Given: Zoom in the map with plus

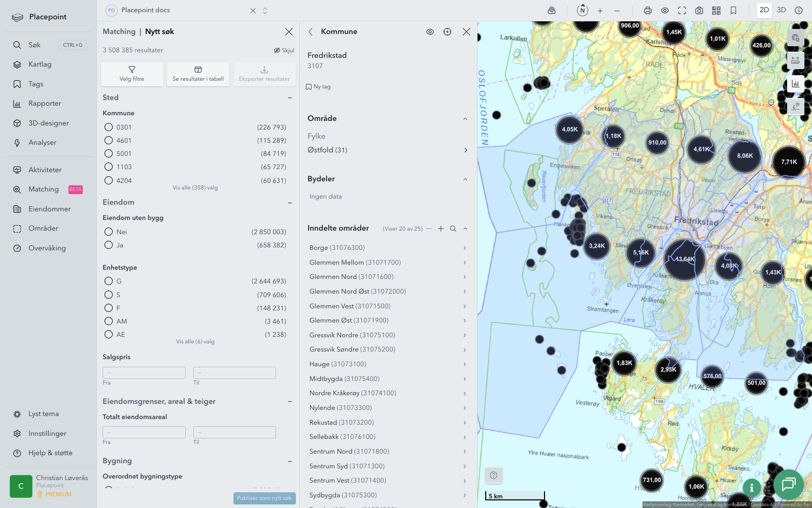Looking at the screenshot, I should (600, 11).
